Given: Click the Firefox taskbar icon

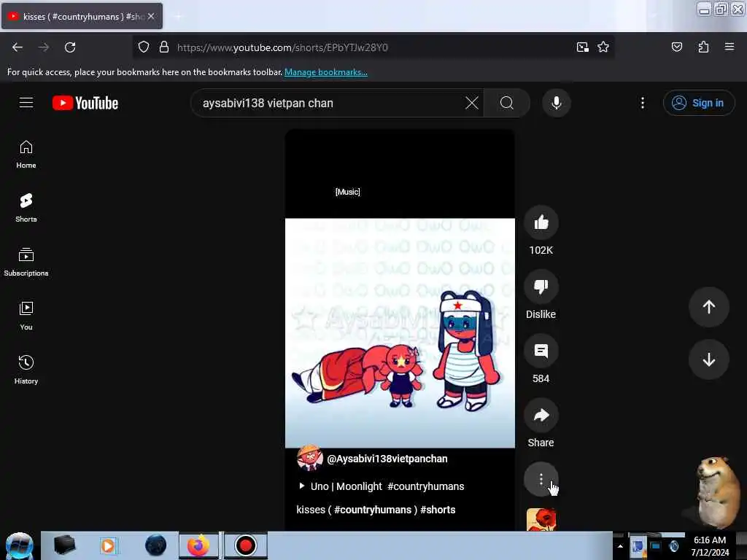Looking at the screenshot, I should coord(198,545).
